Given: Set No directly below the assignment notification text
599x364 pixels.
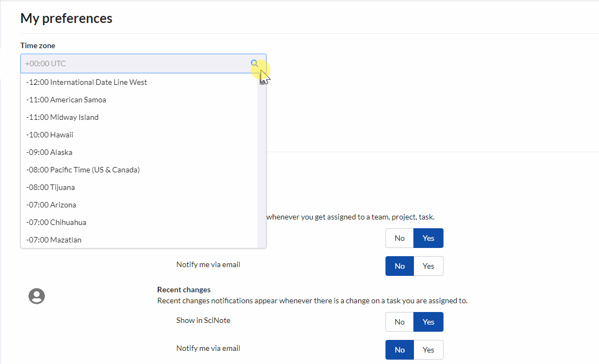Looking at the screenshot, I should tap(400, 238).
